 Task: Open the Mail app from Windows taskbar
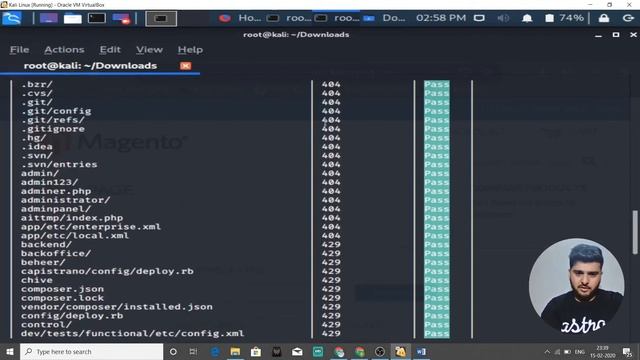coord(297,351)
